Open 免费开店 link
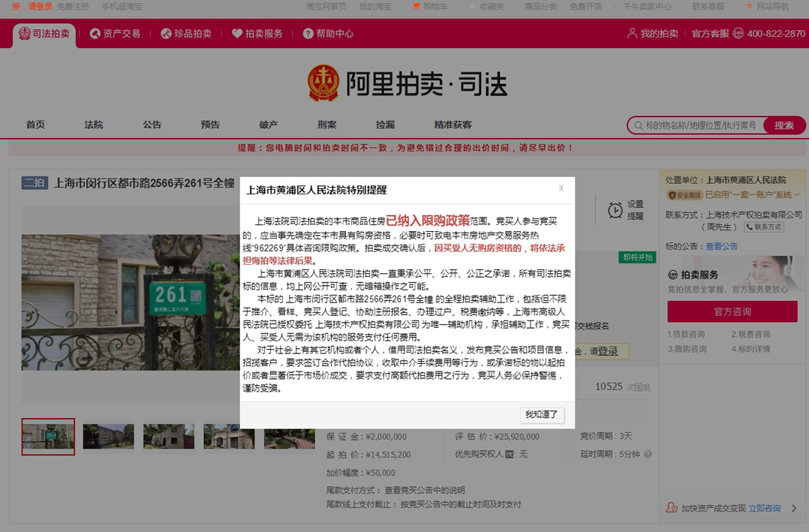This screenshot has width=809, height=532. click(585, 6)
